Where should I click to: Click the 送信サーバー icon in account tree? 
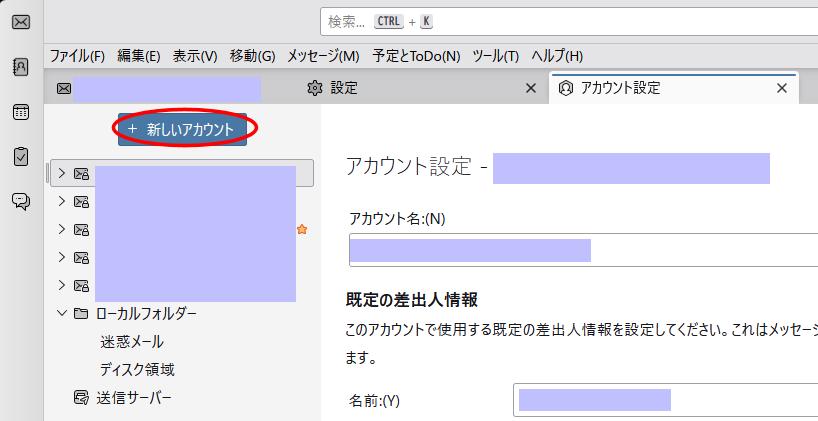point(81,398)
